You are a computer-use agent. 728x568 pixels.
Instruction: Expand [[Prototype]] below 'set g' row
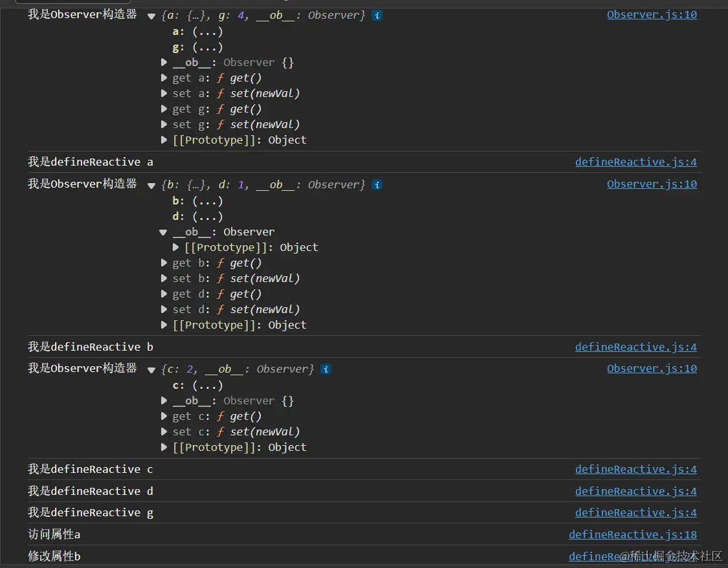[164, 140]
